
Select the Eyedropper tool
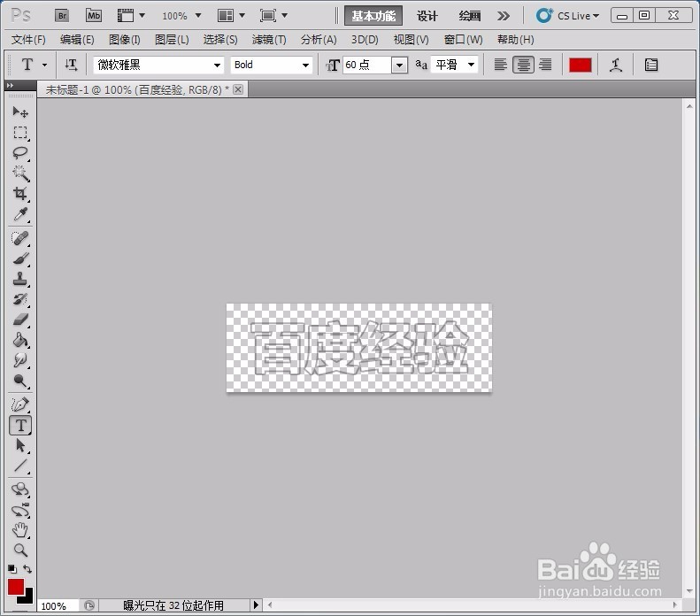(20, 215)
